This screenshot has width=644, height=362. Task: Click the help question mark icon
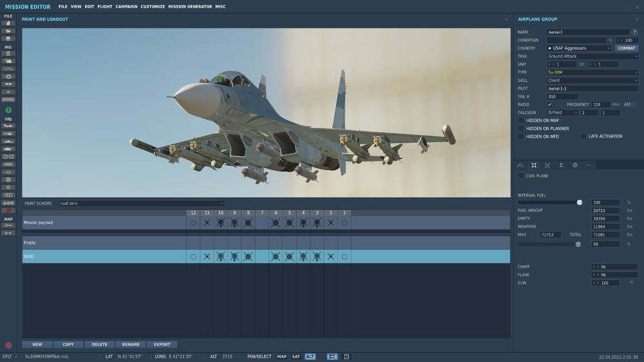point(634,32)
